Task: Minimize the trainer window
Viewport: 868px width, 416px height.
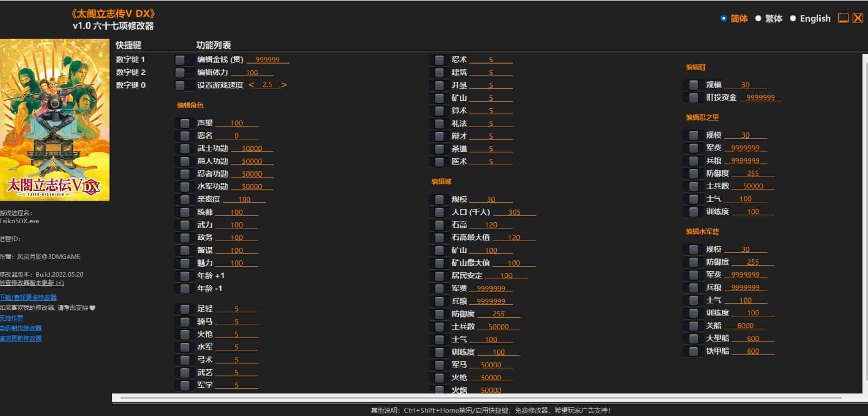Action: (x=843, y=18)
